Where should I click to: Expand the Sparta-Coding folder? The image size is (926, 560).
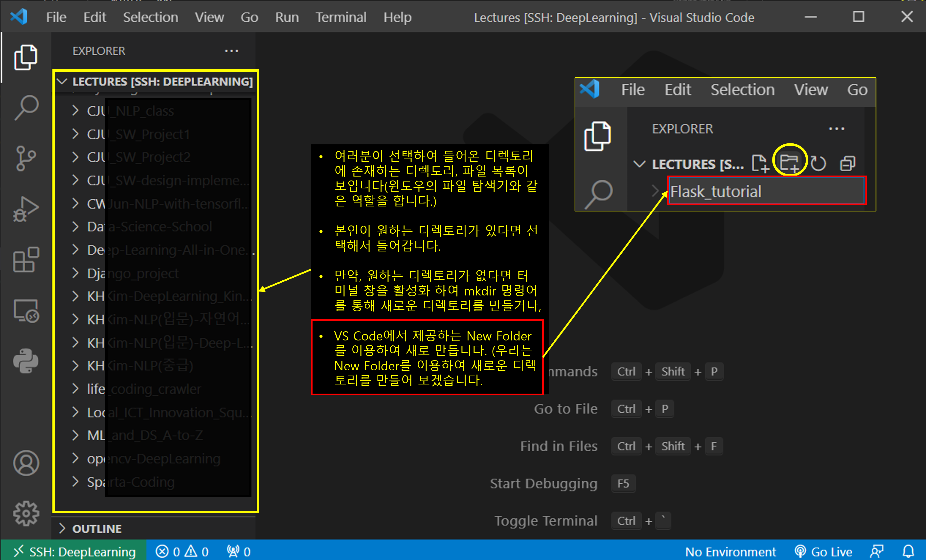coord(75,482)
